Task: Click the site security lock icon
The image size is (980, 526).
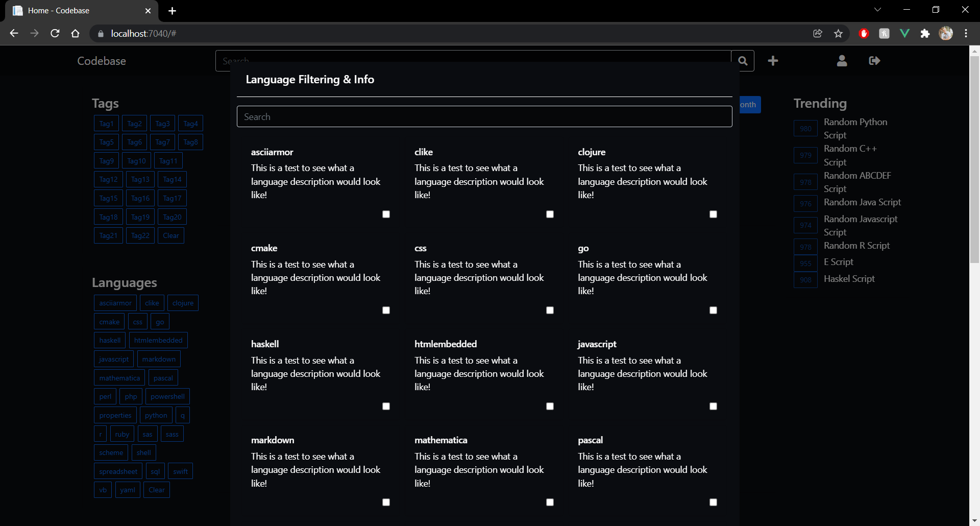Action: tap(101, 34)
